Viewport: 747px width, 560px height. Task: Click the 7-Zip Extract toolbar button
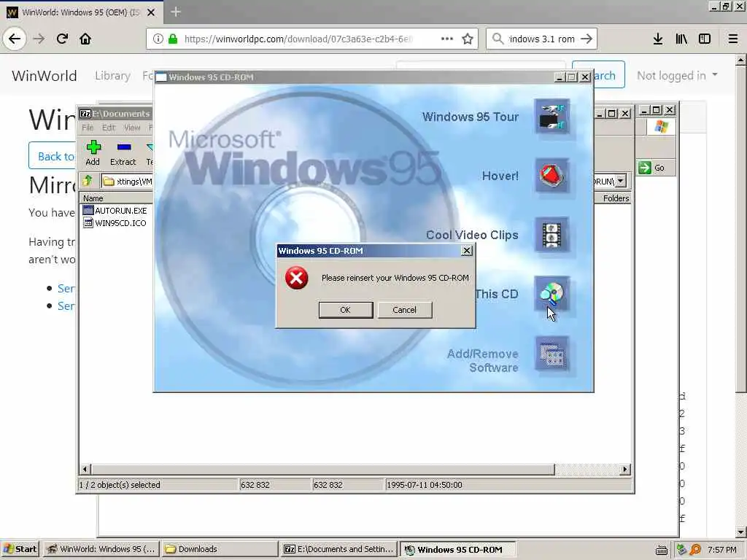(x=123, y=153)
